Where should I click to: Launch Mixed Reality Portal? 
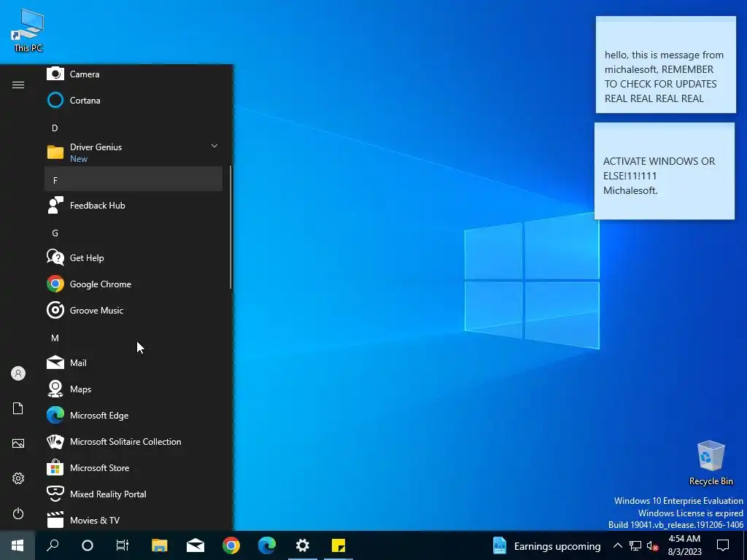coord(133,494)
